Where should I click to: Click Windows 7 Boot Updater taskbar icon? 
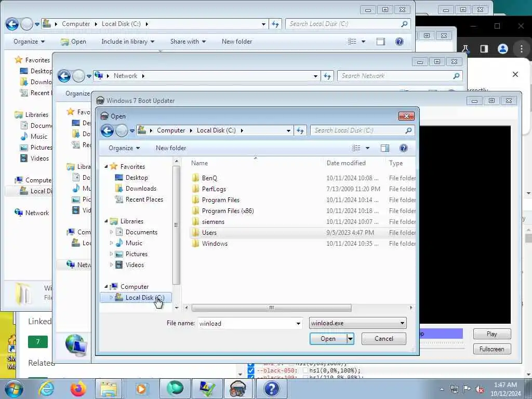238,389
